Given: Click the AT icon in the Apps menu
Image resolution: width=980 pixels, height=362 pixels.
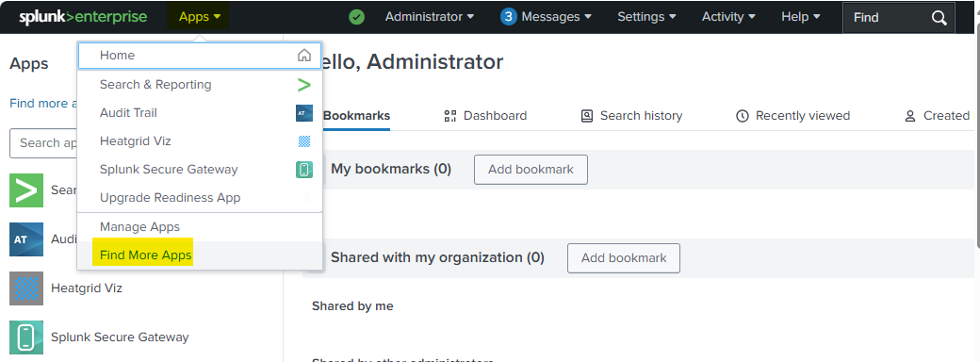Looking at the screenshot, I should click(x=303, y=113).
